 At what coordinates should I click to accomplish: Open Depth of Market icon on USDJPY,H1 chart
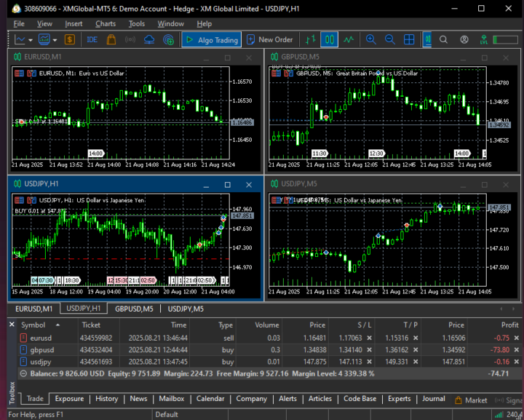(31, 200)
